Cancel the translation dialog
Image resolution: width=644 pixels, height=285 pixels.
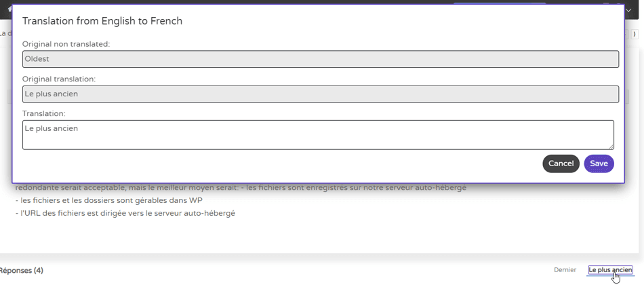tap(561, 164)
